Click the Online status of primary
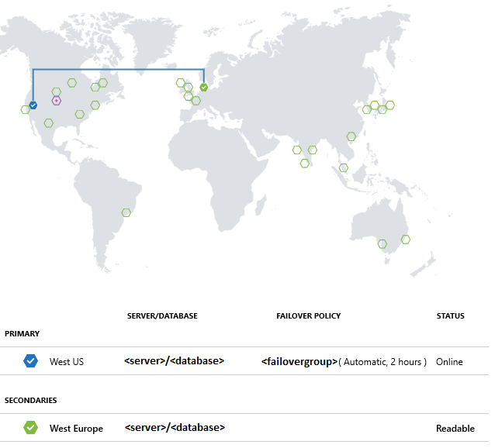 (x=449, y=362)
